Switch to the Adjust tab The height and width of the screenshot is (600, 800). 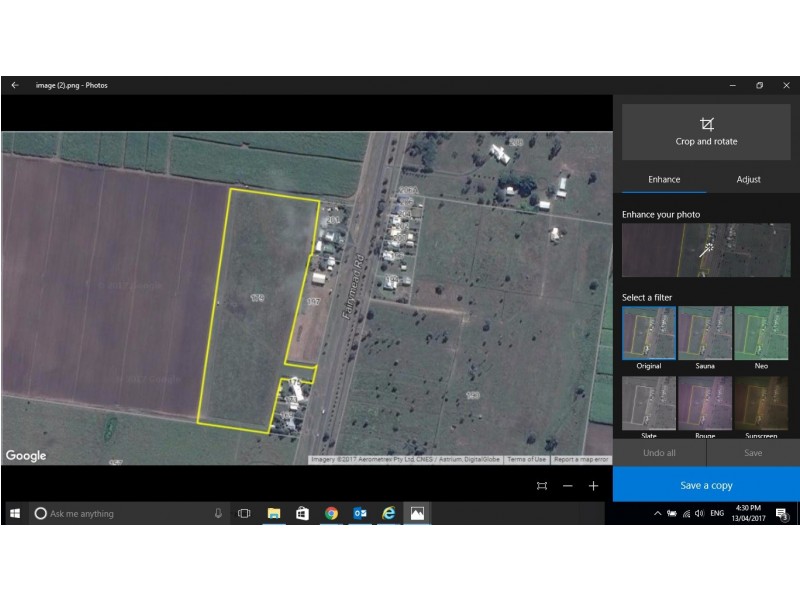click(748, 180)
